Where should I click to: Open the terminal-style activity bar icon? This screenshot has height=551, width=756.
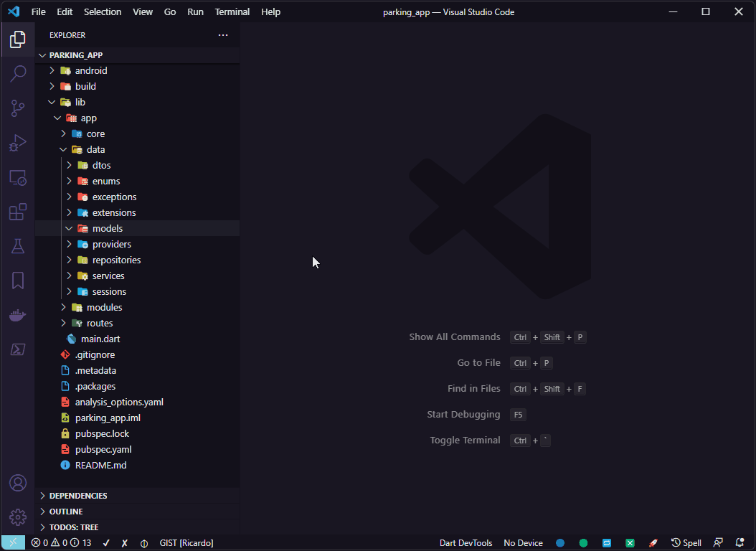coord(18,349)
